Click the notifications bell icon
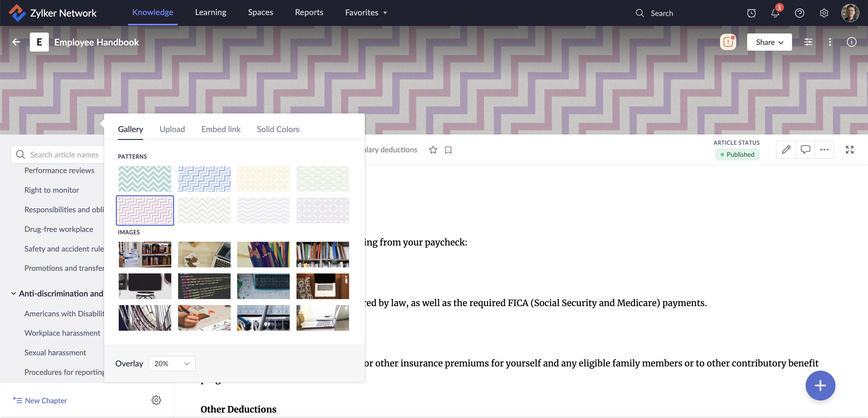The width and height of the screenshot is (868, 418). pos(775,13)
